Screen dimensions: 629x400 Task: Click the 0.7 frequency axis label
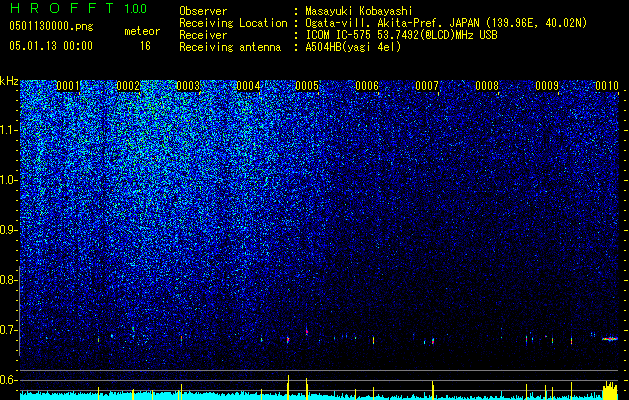pyautogui.click(x=9, y=330)
